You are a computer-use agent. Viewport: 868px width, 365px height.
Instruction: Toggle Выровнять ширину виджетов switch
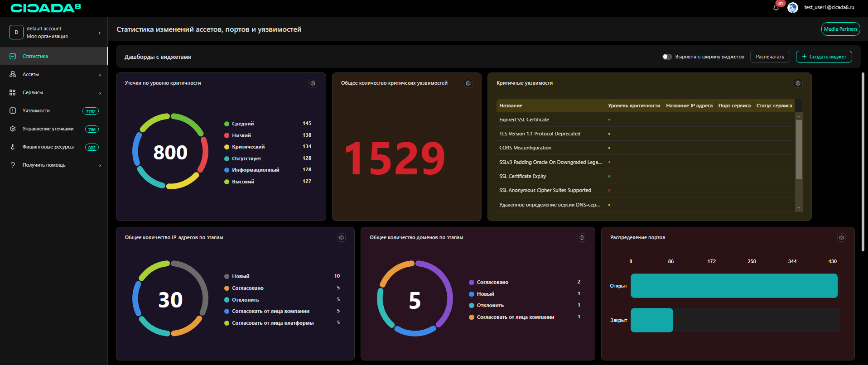(667, 57)
